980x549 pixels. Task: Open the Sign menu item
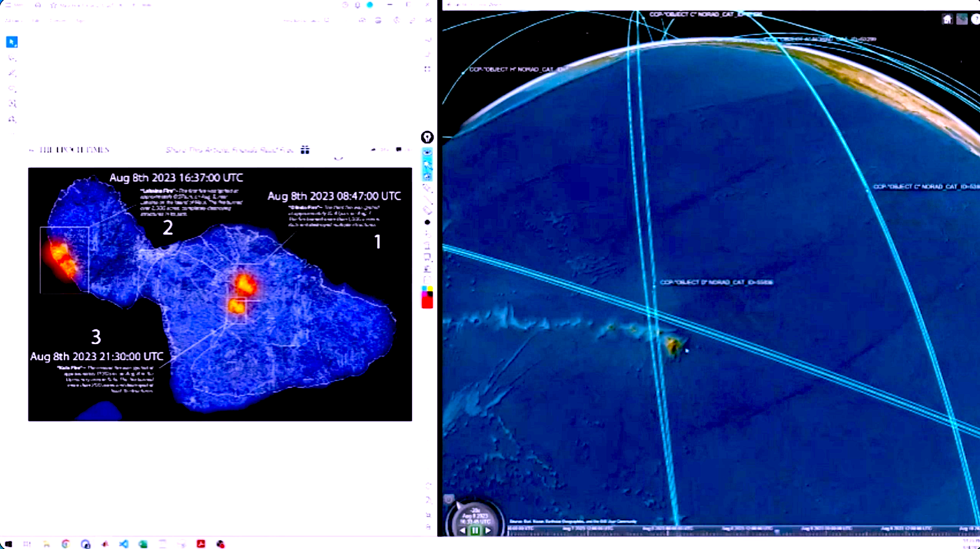(80, 20)
